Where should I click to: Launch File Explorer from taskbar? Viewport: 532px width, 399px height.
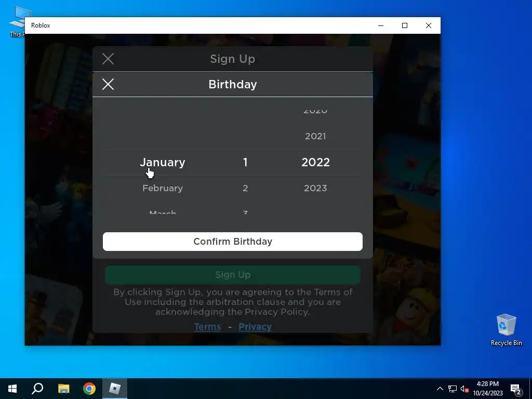click(x=63, y=389)
